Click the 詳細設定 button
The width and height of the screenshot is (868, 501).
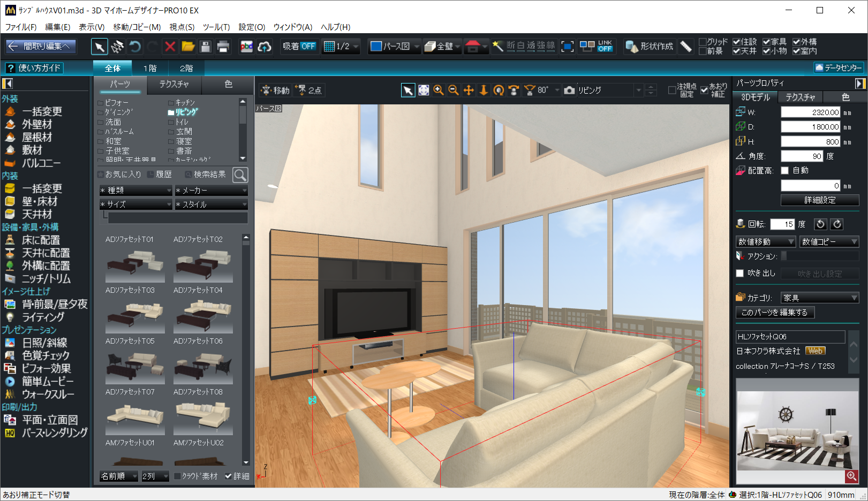pyautogui.click(x=820, y=200)
